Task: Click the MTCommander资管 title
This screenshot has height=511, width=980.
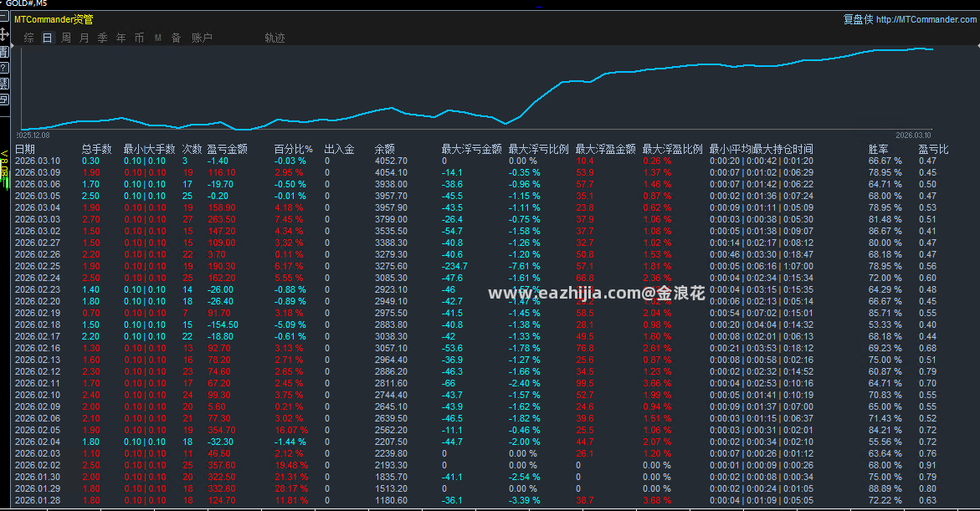Action: (54, 19)
